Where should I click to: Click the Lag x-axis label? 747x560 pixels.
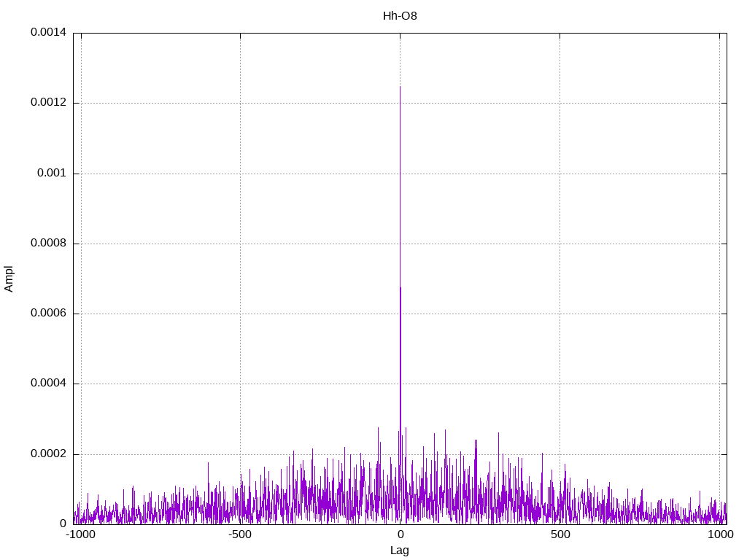[x=400, y=551]
